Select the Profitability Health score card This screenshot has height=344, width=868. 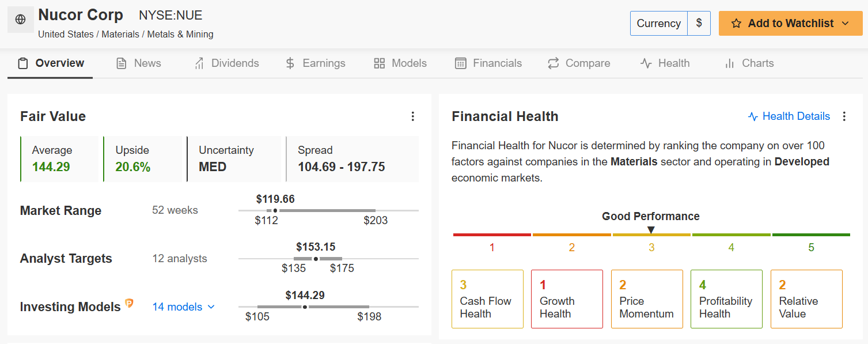726,299
